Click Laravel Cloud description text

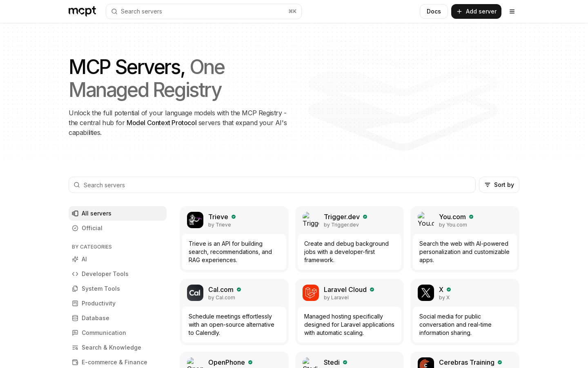[349, 325]
